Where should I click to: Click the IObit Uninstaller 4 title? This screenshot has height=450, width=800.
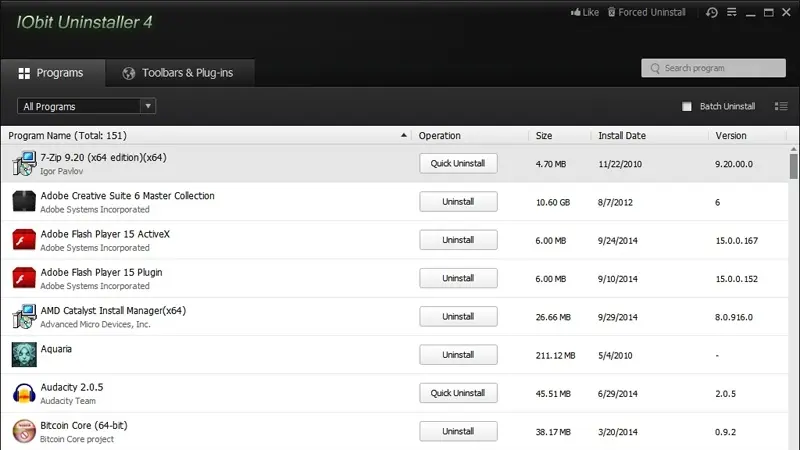pos(84,22)
